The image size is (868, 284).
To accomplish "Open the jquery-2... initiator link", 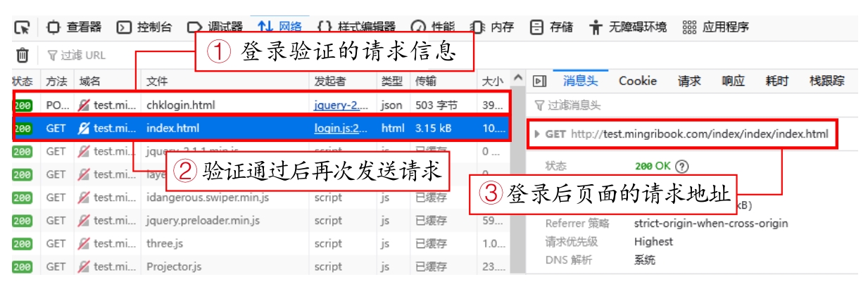I will 341,105.
